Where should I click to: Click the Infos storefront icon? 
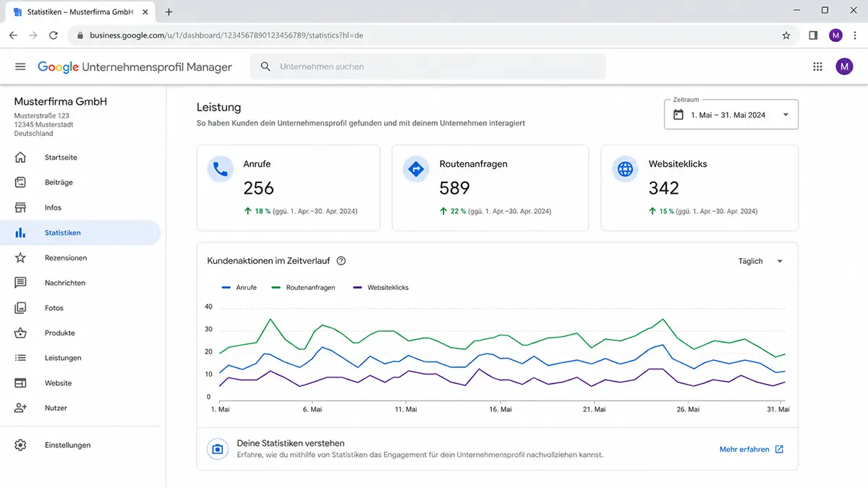(20, 207)
